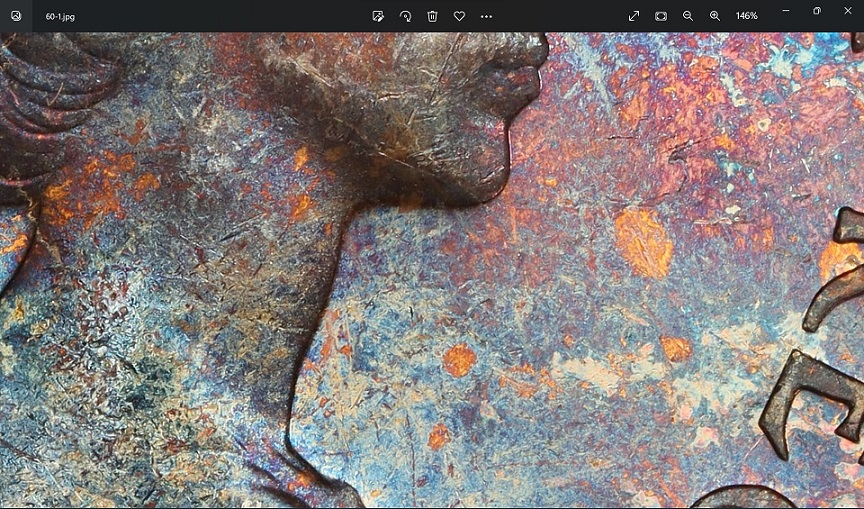Screen dimensions: 864x509
Task: Open the Edit image tool
Action: tap(378, 16)
